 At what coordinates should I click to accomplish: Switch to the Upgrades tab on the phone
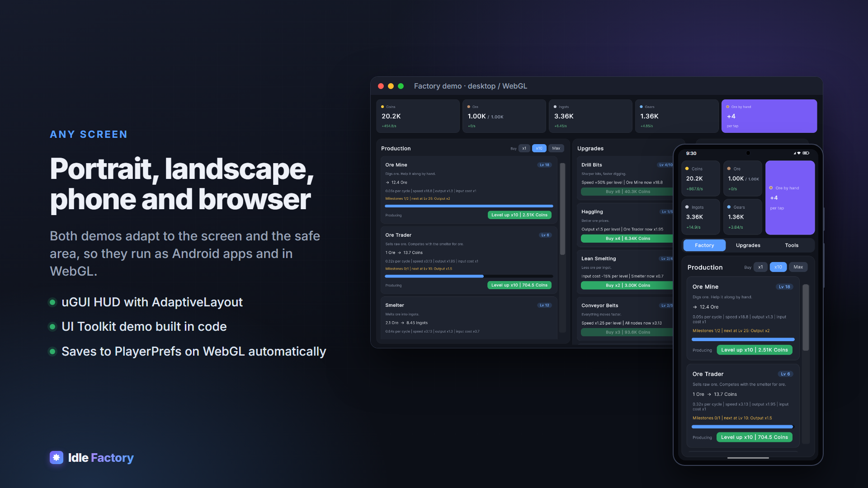[748, 245]
